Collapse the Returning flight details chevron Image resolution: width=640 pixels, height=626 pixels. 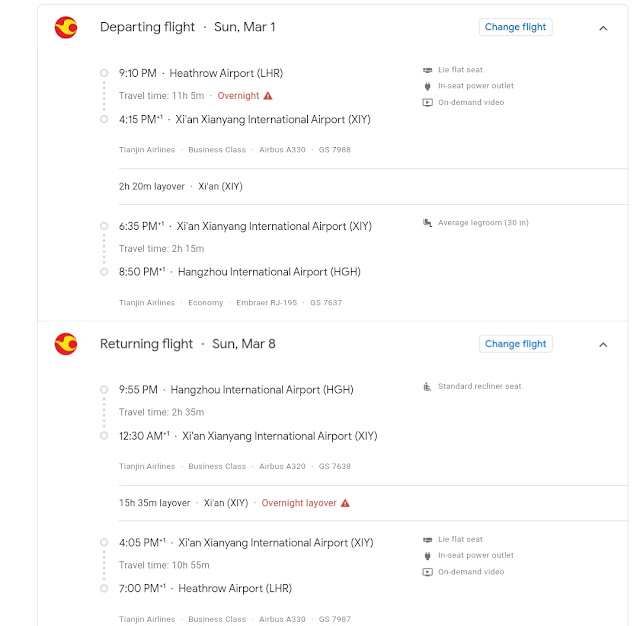pos(603,345)
